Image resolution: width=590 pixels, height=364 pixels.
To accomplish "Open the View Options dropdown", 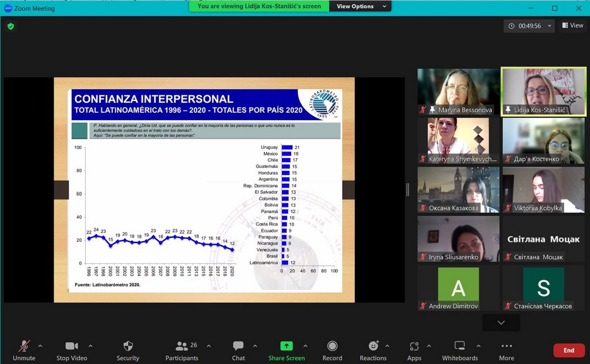I will 360,6.
